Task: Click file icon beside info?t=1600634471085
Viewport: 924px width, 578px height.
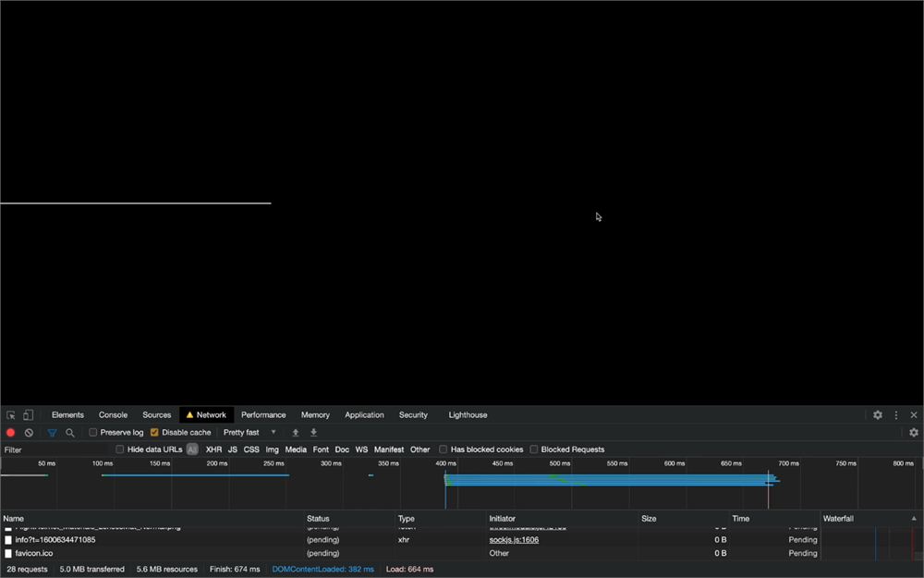Action: click(x=8, y=540)
